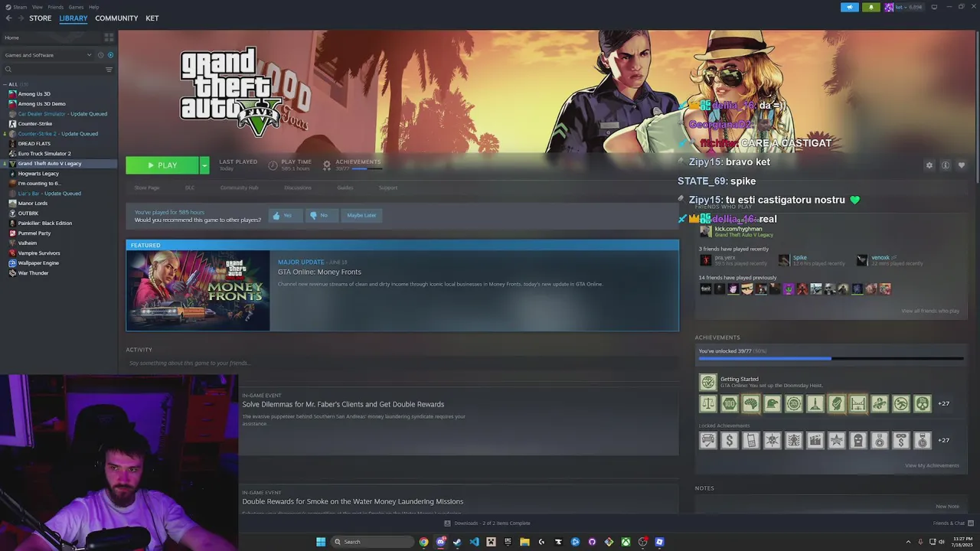Select Among Us 3D in library

tap(34, 94)
